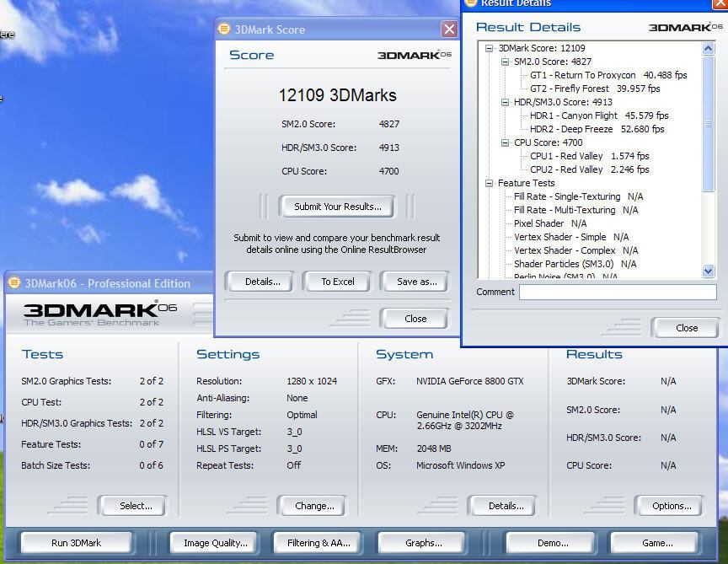
Task: Select the Pixel Shader N/A row
Action: pos(550,223)
